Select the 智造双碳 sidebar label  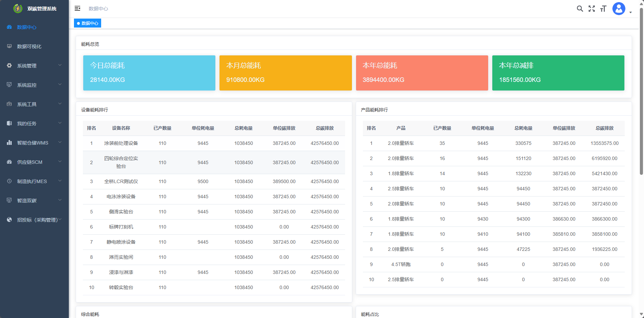(x=27, y=201)
